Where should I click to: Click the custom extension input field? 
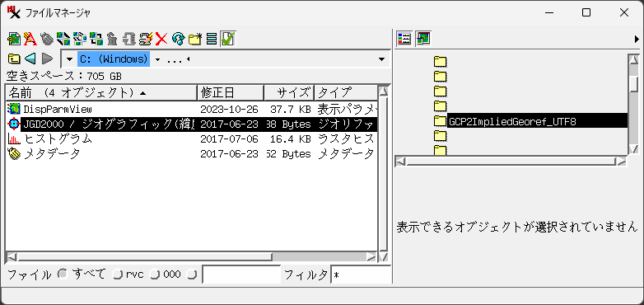tap(241, 274)
